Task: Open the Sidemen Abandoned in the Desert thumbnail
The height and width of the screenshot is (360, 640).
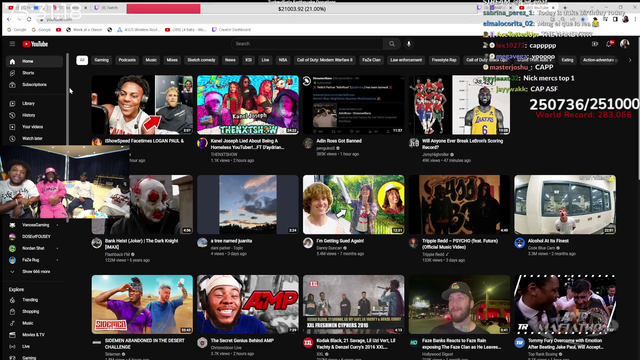Action: click(142, 304)
